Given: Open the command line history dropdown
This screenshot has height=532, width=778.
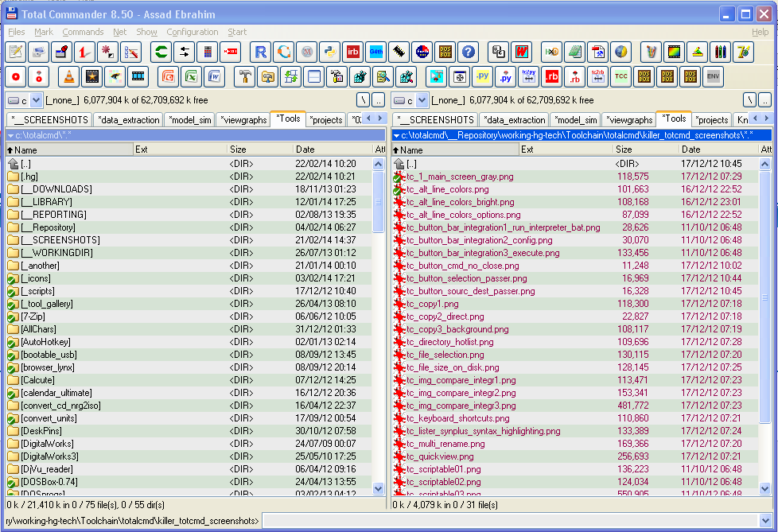Looking at the screenshot, I should tap(764, 521).
